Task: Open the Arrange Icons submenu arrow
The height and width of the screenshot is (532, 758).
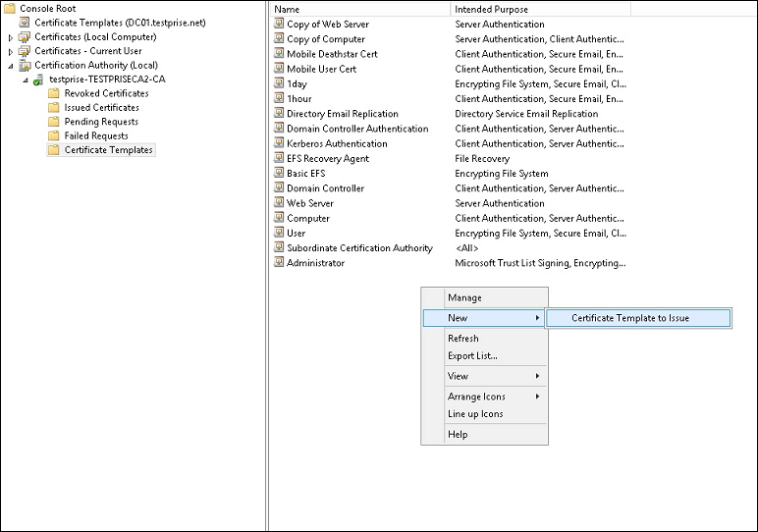Action: pyautogui.click(x=537, y=397)
